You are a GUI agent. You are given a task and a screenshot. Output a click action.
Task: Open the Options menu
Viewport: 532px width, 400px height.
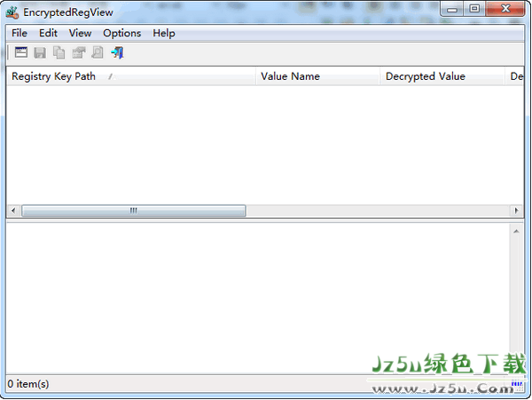coord(122,33)
